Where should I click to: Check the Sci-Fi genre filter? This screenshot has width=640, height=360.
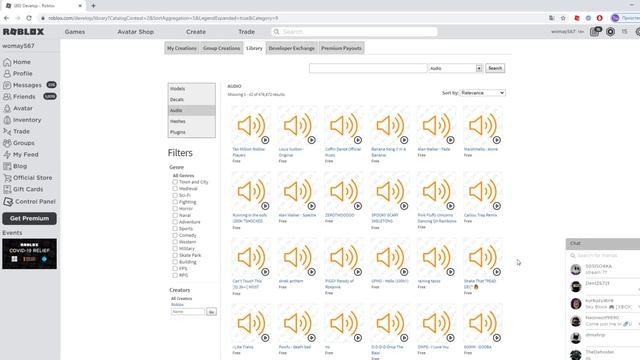[x=175, y=195]
